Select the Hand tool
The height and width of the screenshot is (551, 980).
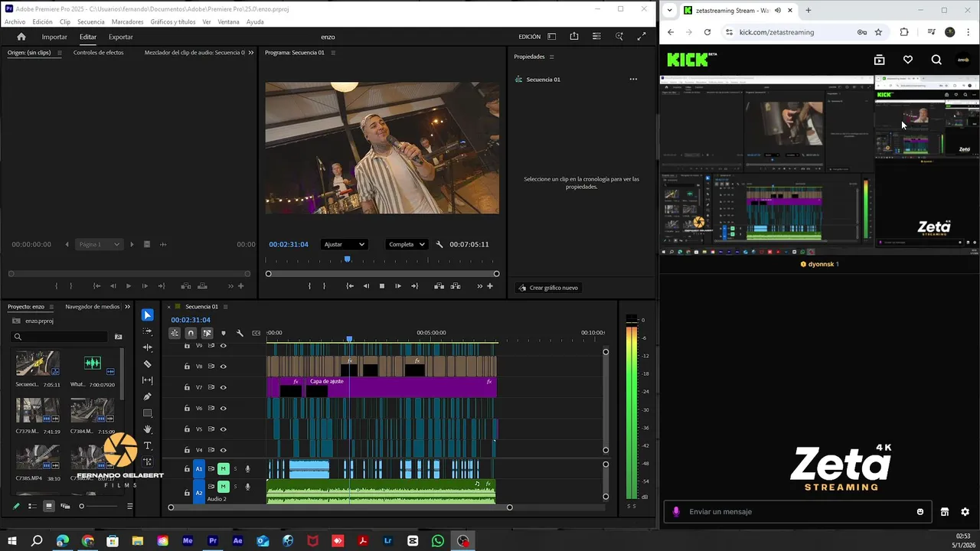click(148, 429)
